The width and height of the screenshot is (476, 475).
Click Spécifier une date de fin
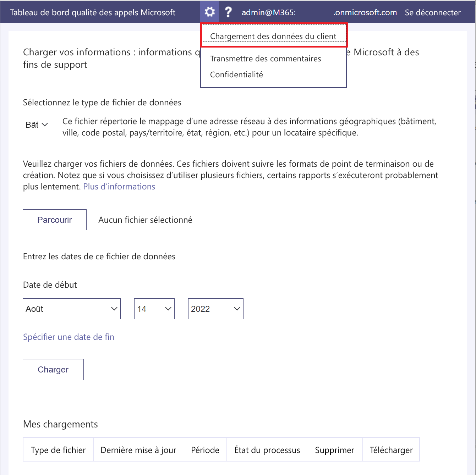coord(69,337)
